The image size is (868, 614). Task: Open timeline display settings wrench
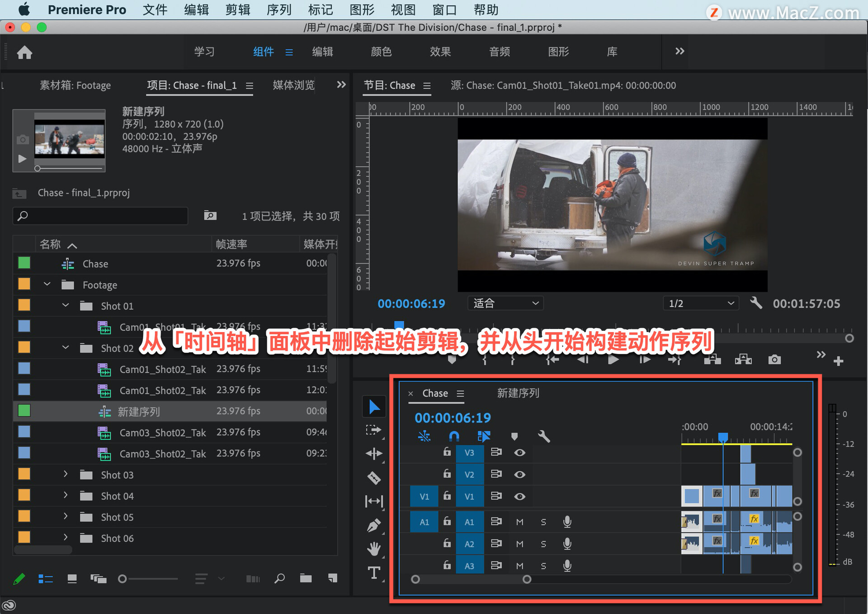click(x=544, y=436)
